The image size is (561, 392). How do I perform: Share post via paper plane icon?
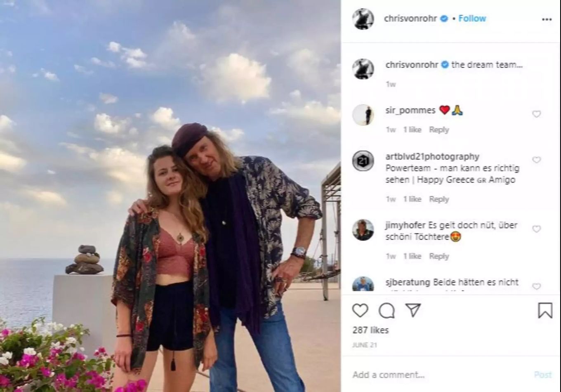pos(413,310)
